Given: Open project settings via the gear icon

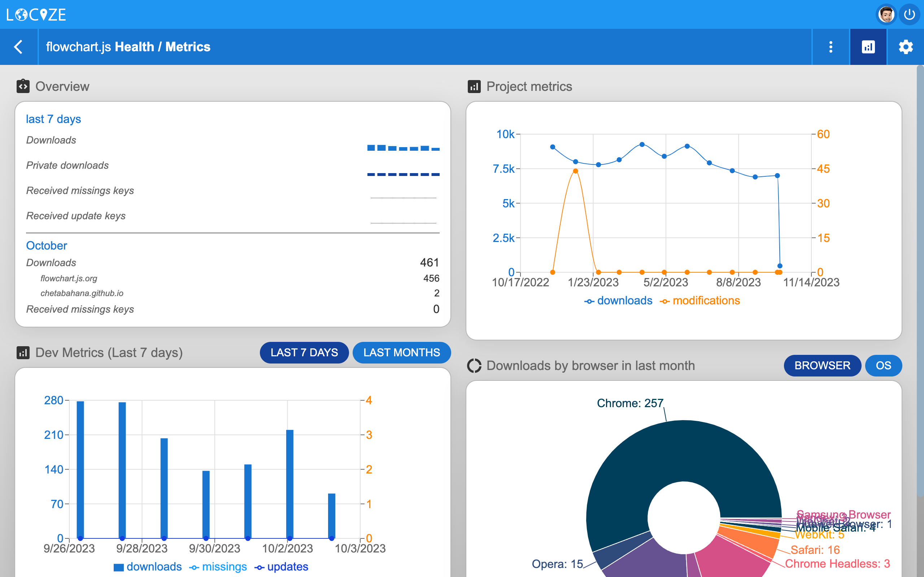Looking at the screenshot, I should (906, 47).
